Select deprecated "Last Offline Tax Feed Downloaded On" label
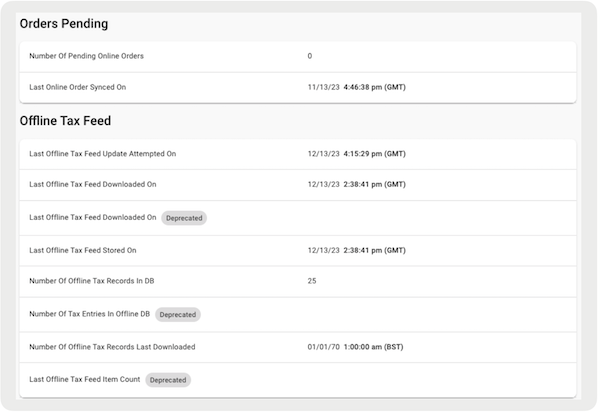 pyautogui.click(x=93, y=217)
